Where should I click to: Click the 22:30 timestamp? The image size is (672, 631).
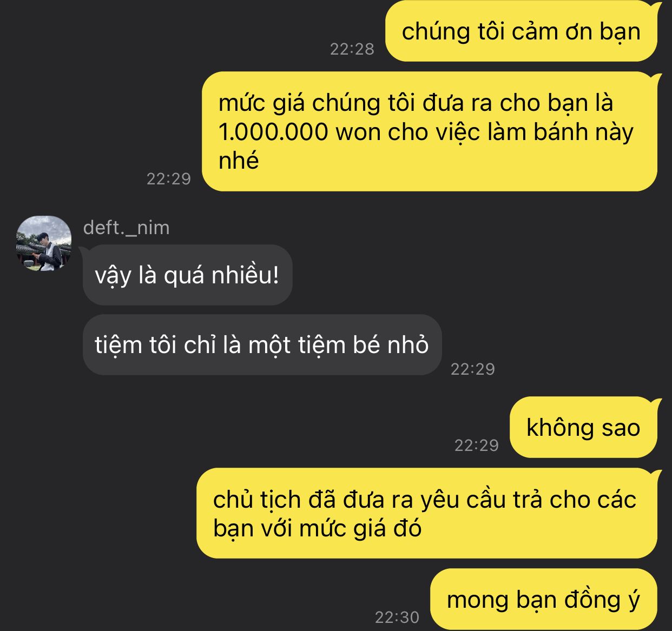click(397, 617)
